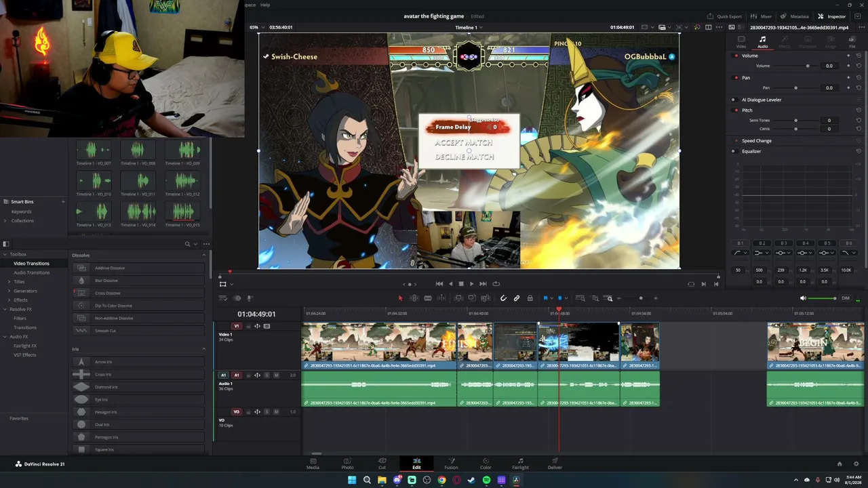Launch Chrome from the taskbar
This screenshot has width=868, height=488.
[x=441, y=480]
